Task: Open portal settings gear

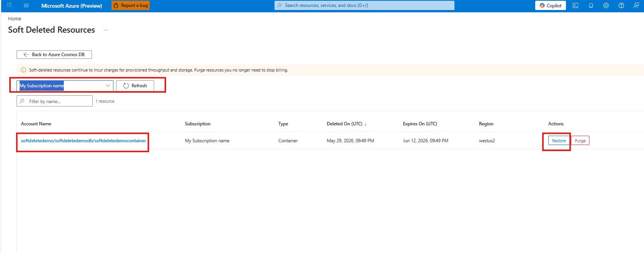Action: pyautogui.click(x=606, y=5)
